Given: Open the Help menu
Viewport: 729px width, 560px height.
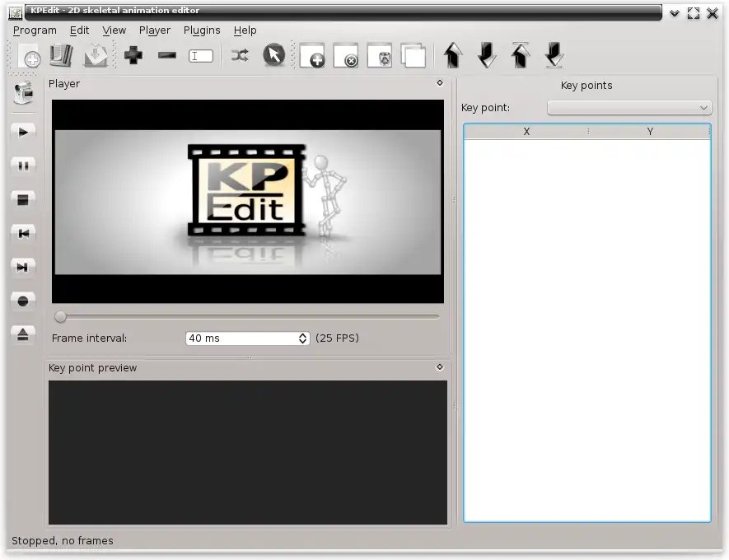Looking at the screenshot, I should tap(245, 30).
